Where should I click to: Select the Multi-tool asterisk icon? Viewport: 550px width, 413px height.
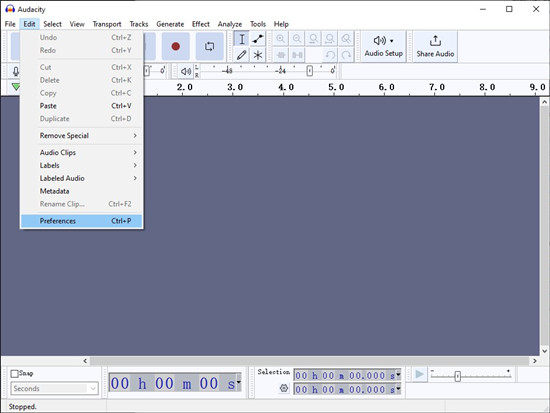[258, 55]
